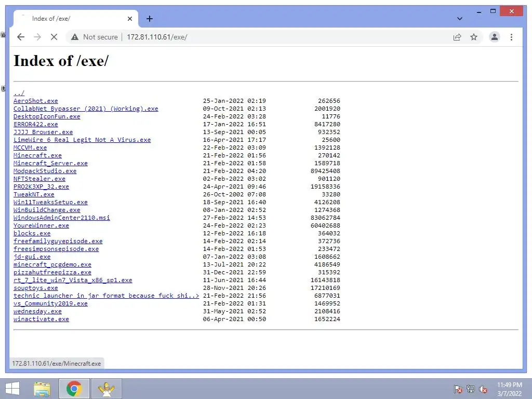The height and width of the screenshot is (399, 532).
Task: Open the Homer Simpson taskbar app
Action: pyautogui.click(x=107, y=389)
